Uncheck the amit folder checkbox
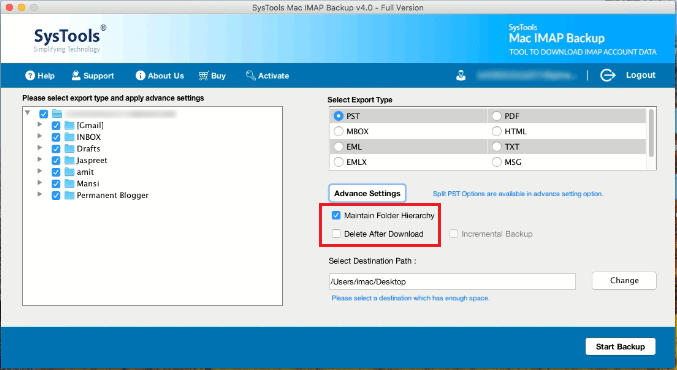677x370 pixels. click(x=56, y=172)
